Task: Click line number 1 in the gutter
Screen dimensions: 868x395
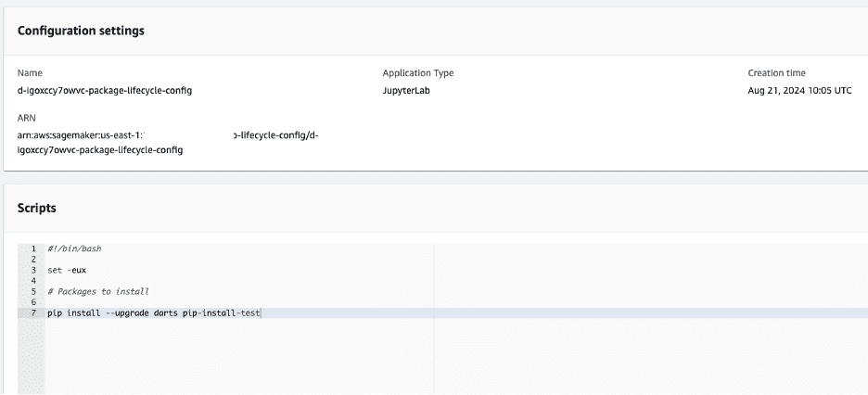Action: [33, 248]
